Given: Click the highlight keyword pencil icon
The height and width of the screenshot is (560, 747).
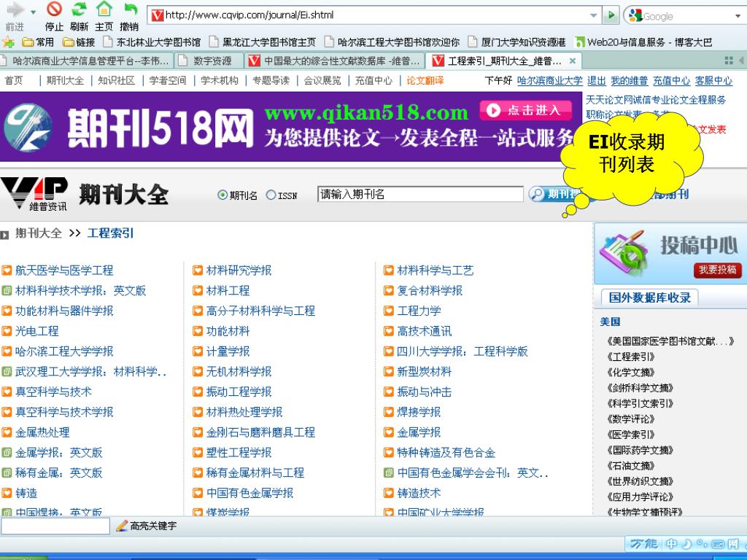Looking at the screenshot, I should [122, 526].
